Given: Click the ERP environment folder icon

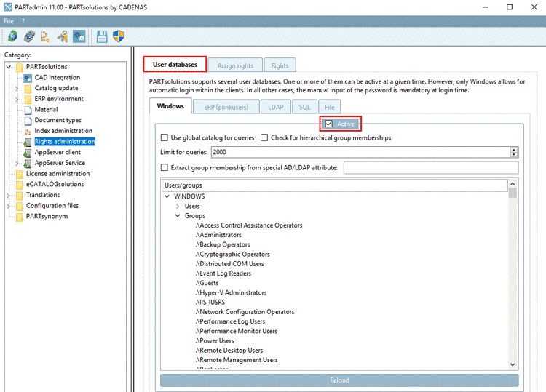Looking at the screenshot, I should point(28,99).
